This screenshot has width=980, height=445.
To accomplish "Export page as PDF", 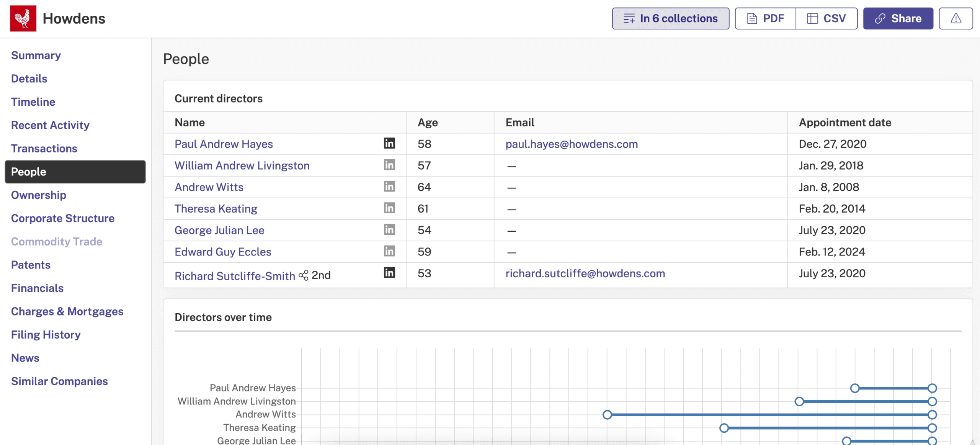I will [x=766, y=18].
